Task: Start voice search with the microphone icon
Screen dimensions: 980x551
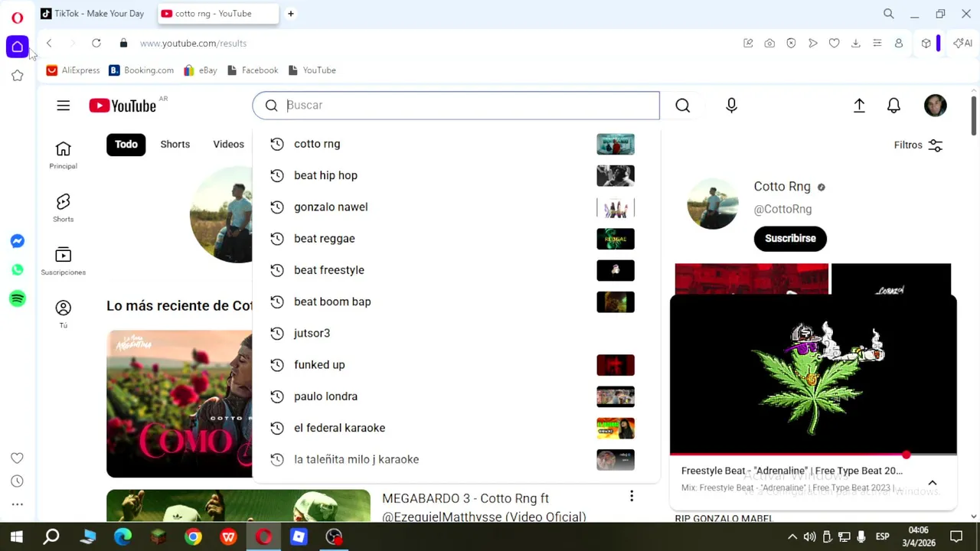Action: click(731, 106)
